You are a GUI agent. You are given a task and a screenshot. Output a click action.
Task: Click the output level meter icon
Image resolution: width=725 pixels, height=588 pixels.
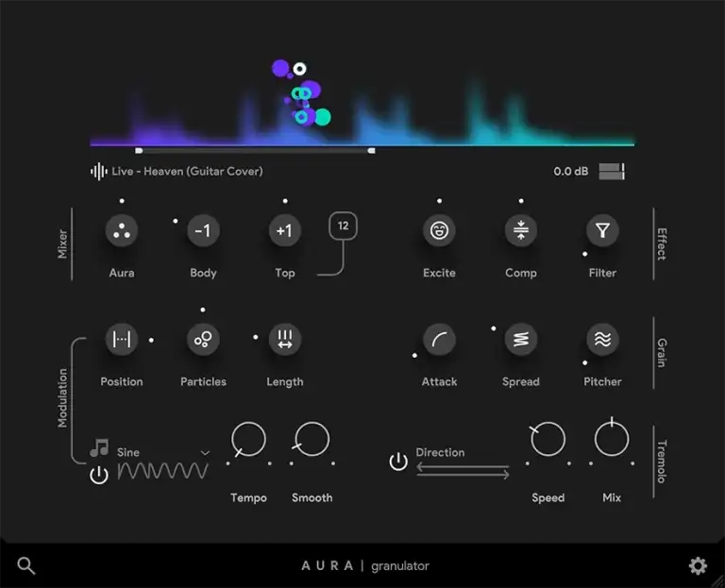coord(612,172)
